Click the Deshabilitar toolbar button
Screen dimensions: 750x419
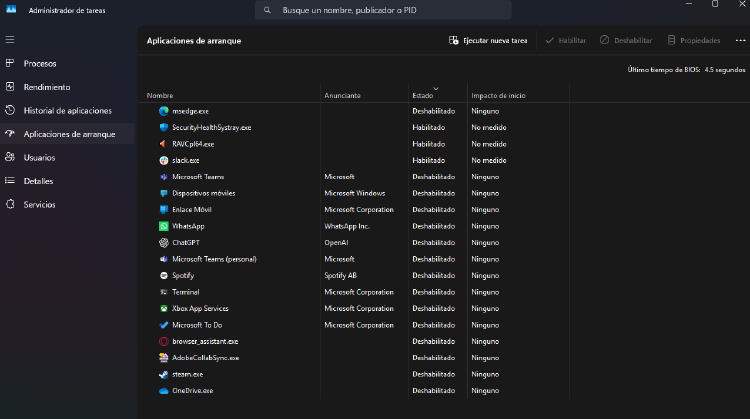pyautogui.click(x=626, y=41)
